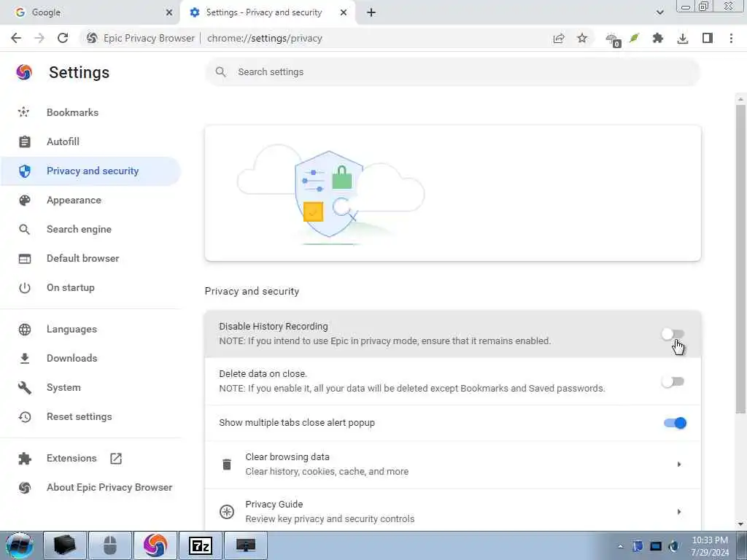This screenshot has width=747, height=560.
Task: Click the address bar URL
Action: click(264, 38)
